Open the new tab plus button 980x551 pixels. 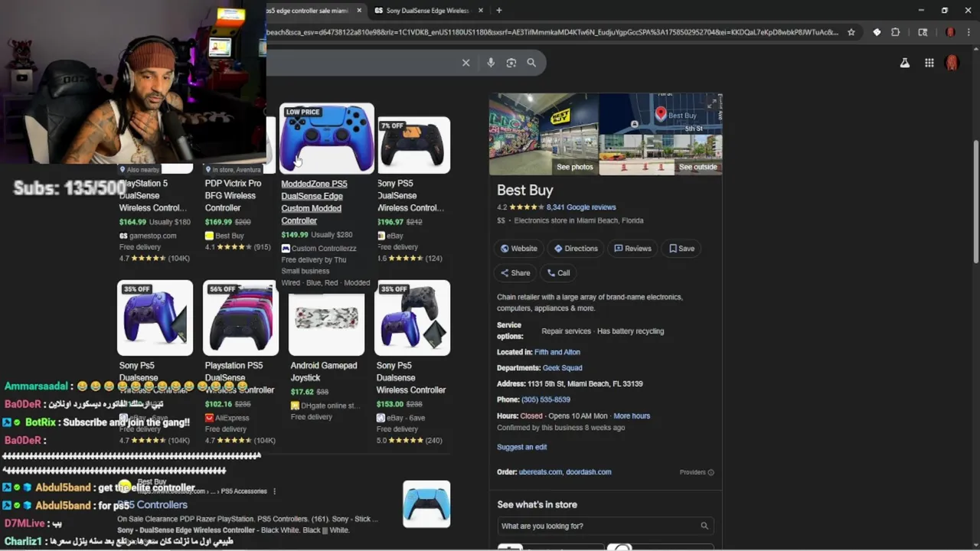click(498, 11)
